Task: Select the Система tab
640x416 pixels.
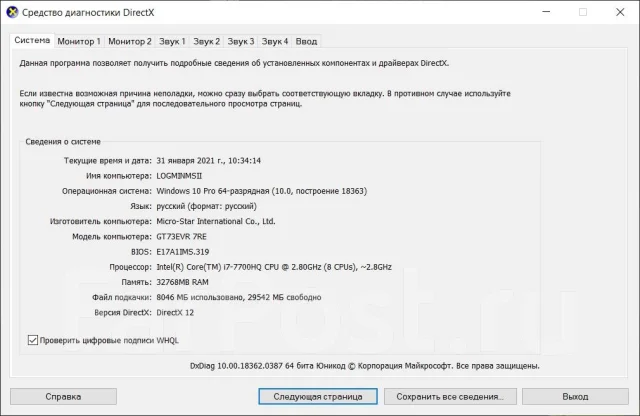Action: tap(32, 40)
